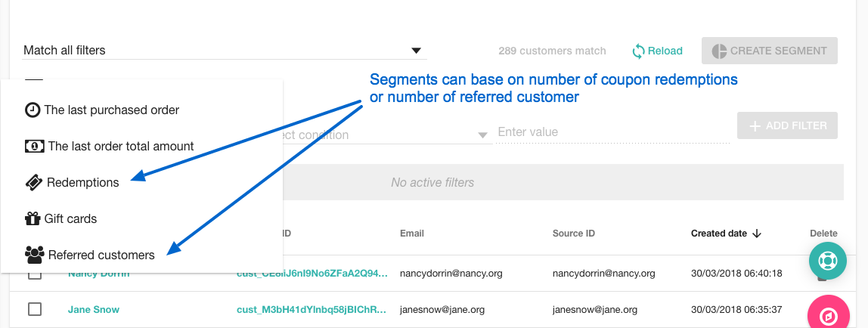Click the Enter value input field

point(612,132)
